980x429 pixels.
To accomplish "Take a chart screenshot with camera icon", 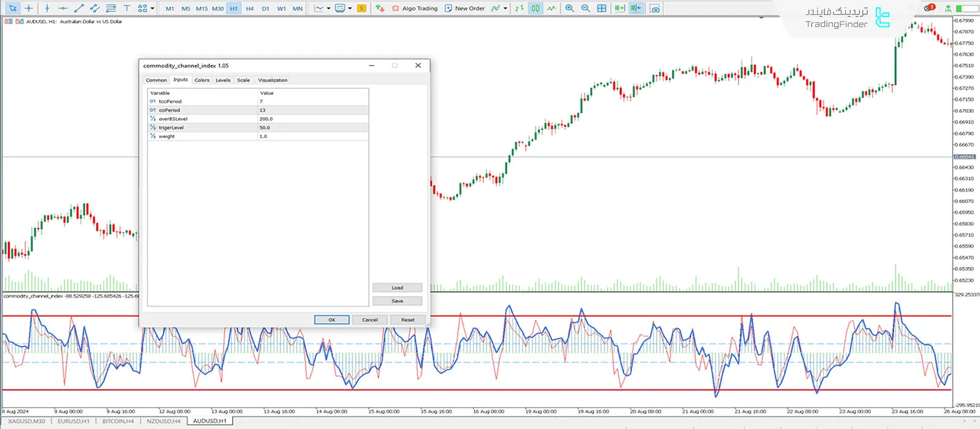I will tap(655, 9).
